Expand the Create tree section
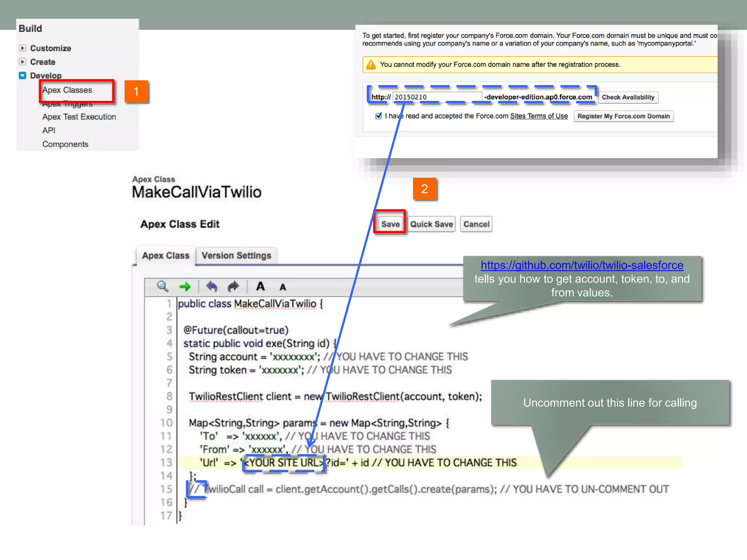747x560 pixels. [23, 62]
